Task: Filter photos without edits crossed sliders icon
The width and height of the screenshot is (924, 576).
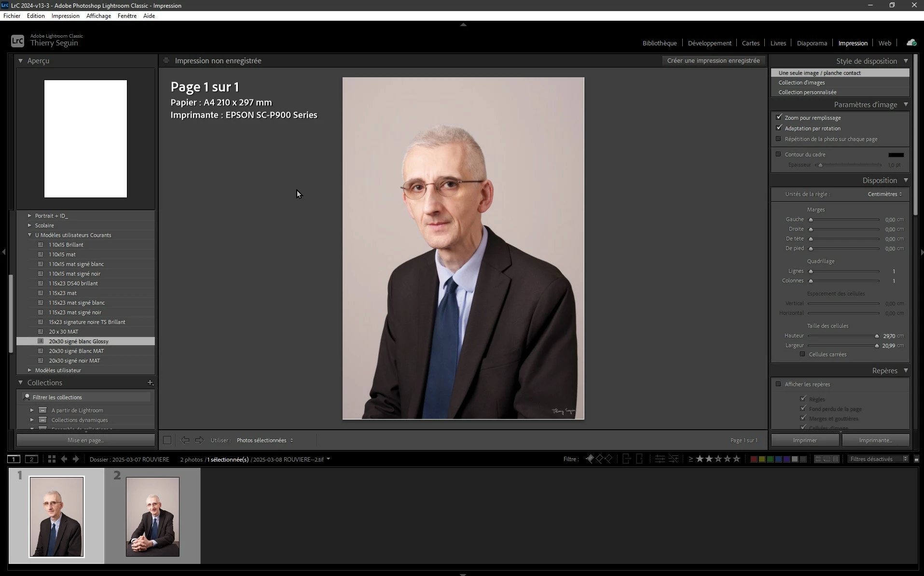Action: (x=673, y=459)
